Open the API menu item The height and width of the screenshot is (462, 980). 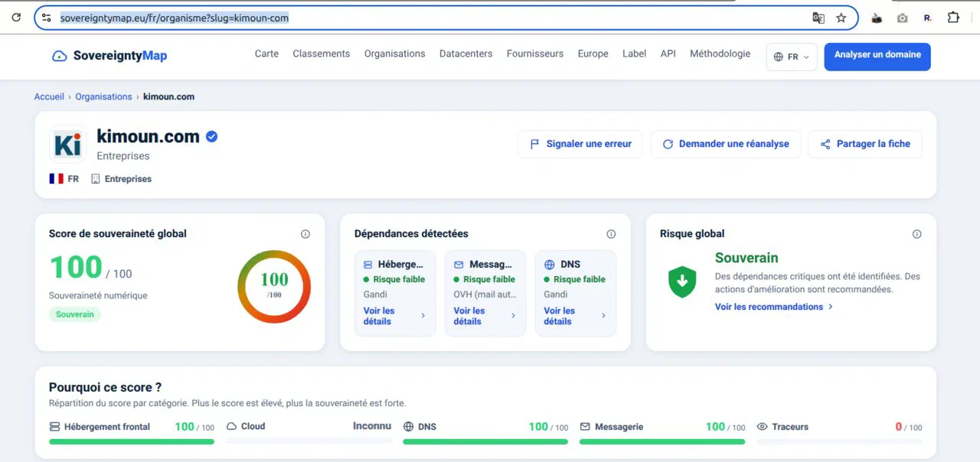[668, 54]
